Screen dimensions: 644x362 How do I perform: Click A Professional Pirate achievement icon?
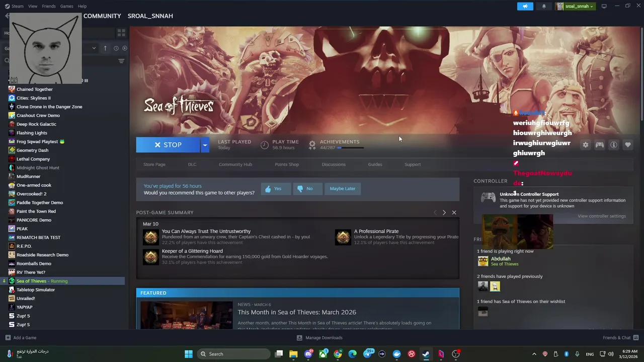point(343,237)
